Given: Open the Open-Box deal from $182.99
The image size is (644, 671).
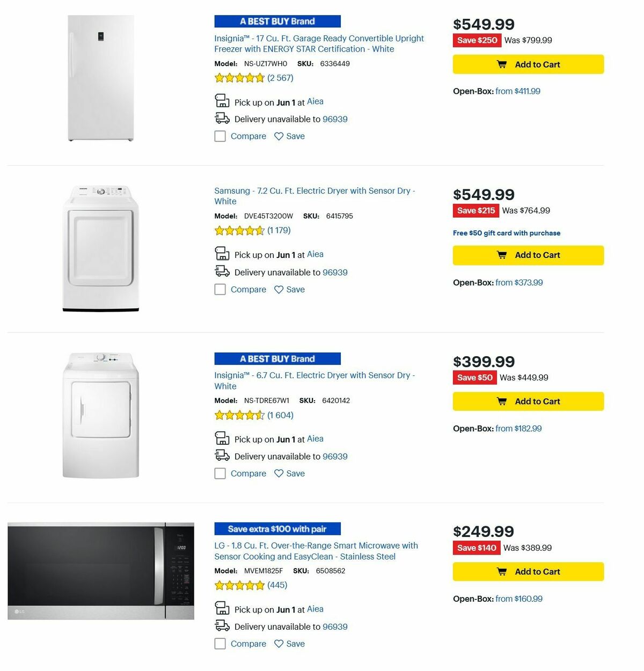Looking at the screenshot, I should coord(517,428).
